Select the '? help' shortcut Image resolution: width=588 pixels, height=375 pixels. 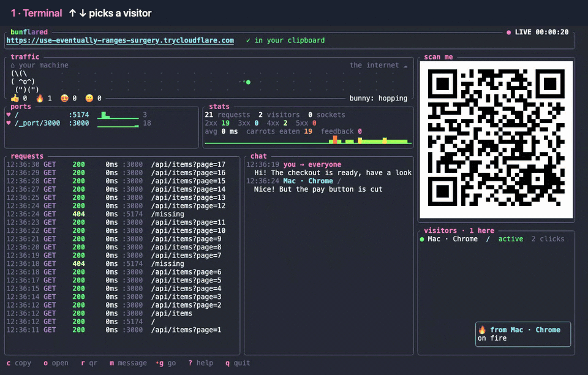[x=201, y=363]
